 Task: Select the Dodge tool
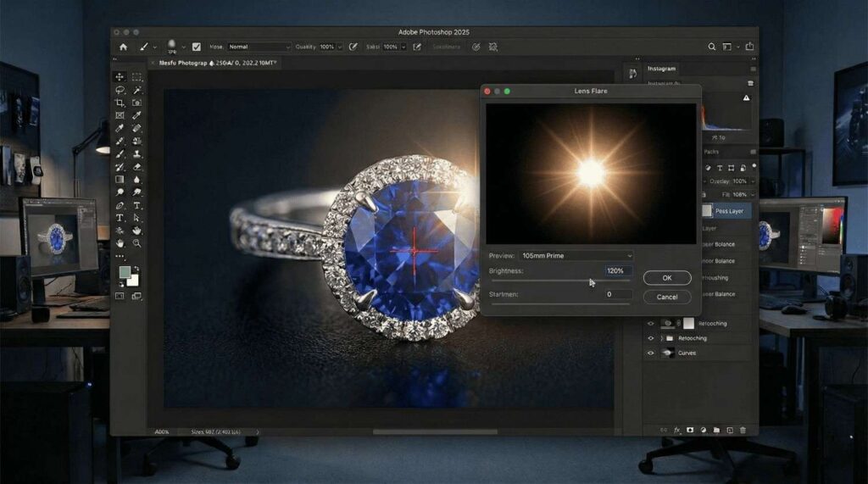coord(120,192)
